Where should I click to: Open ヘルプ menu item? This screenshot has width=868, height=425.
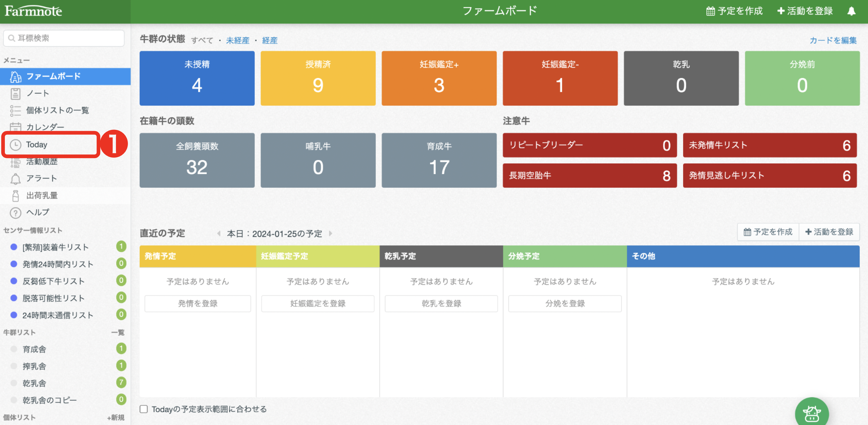(65, 212)
